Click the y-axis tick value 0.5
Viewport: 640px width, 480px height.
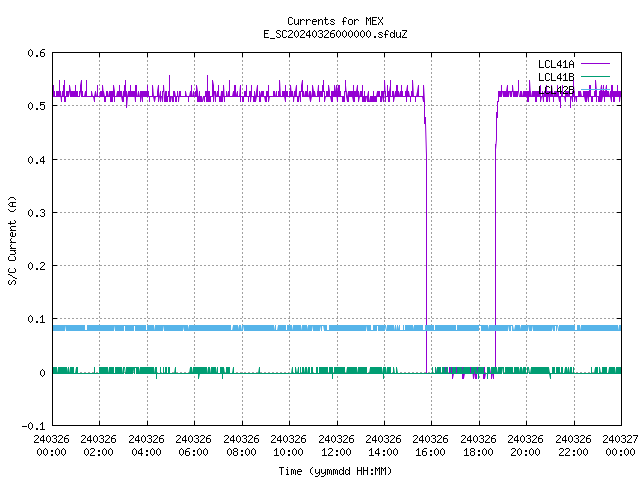[x=36, y=106]
